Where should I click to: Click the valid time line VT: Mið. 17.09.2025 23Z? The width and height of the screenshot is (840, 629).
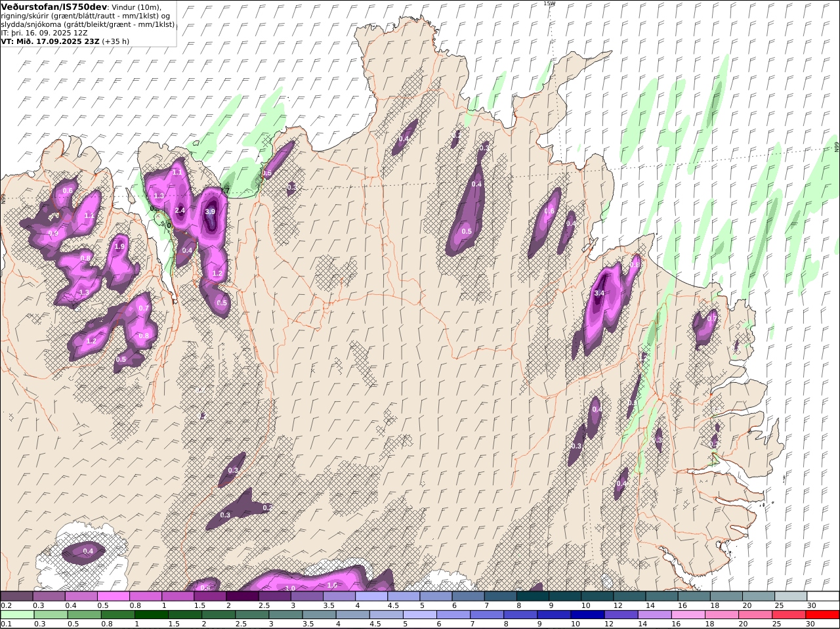(51, 41)
